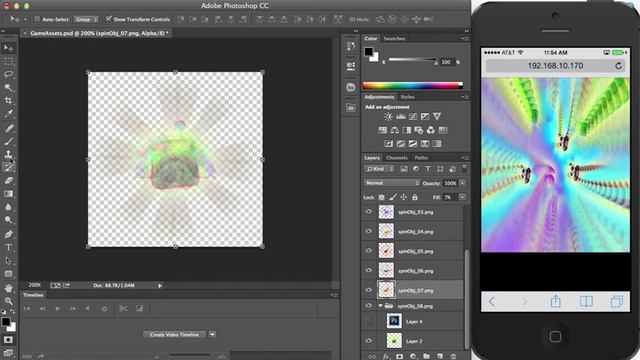Add a Curves adjustment
Viewport: 640px width, 360px height.
413,117
